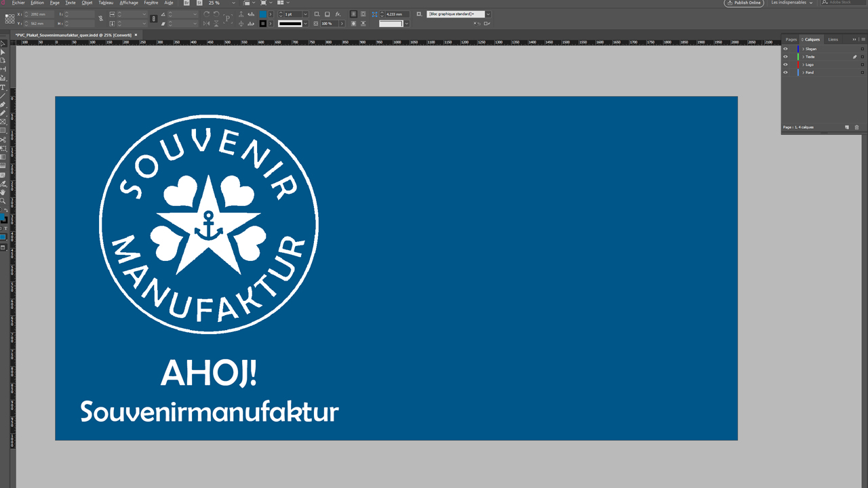This screenshot has width=868, height=488.
Task: Click the Stock (St) icon
Action: [x=199, y=3]
